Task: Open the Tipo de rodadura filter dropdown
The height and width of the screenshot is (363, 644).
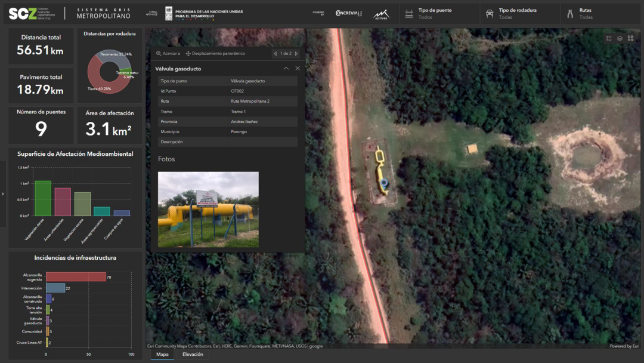Action: [x=520, y=14]
